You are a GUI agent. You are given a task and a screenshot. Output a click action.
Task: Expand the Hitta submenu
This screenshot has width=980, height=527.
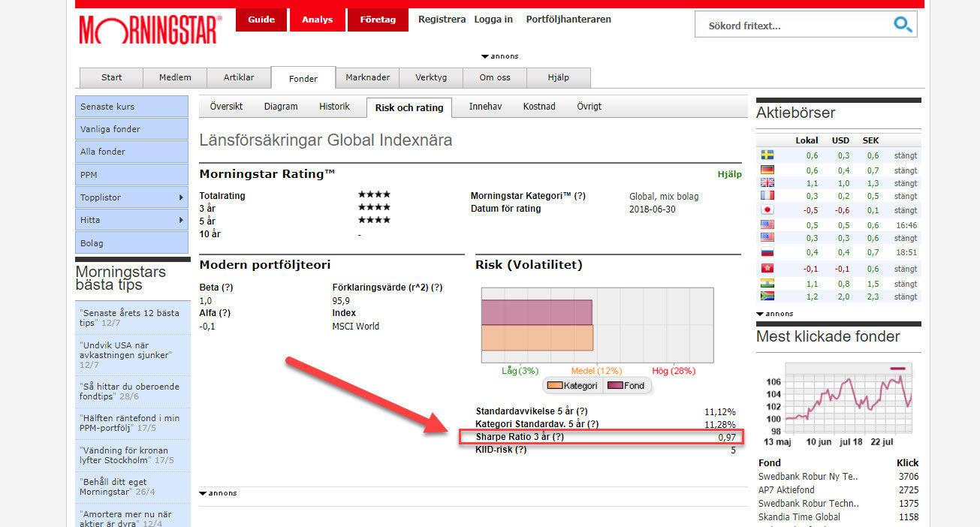[181, 220]
